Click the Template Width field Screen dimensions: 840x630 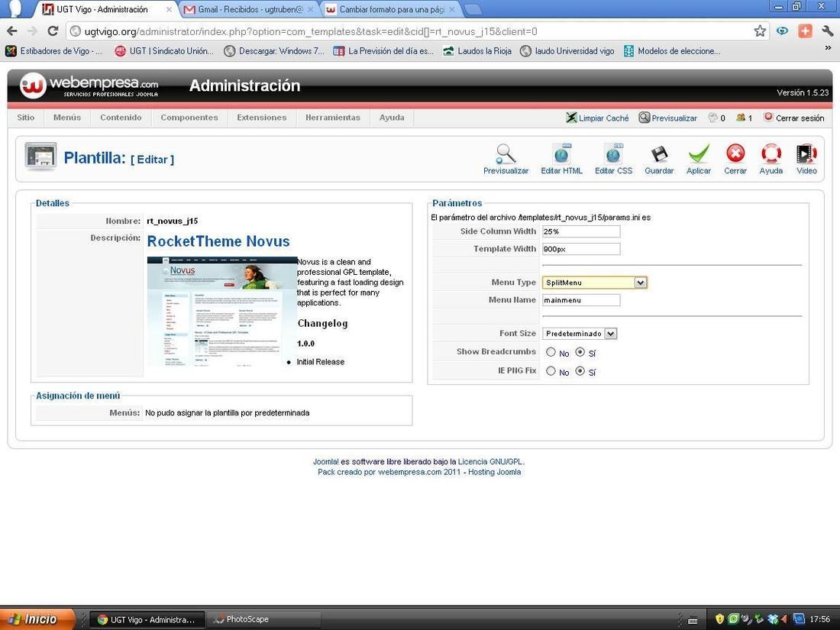point(581,249)
